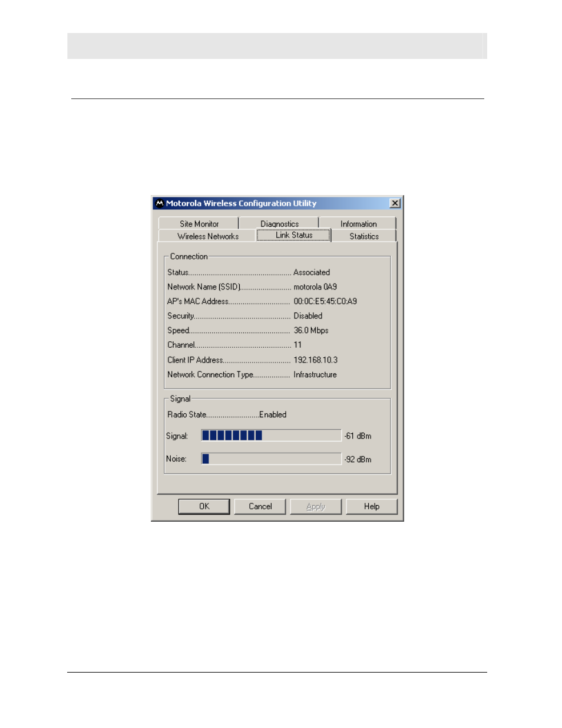562x728 pixels.
Task: Select the Link Status tab
Action: pyautogui.click(x=294, y=235)
